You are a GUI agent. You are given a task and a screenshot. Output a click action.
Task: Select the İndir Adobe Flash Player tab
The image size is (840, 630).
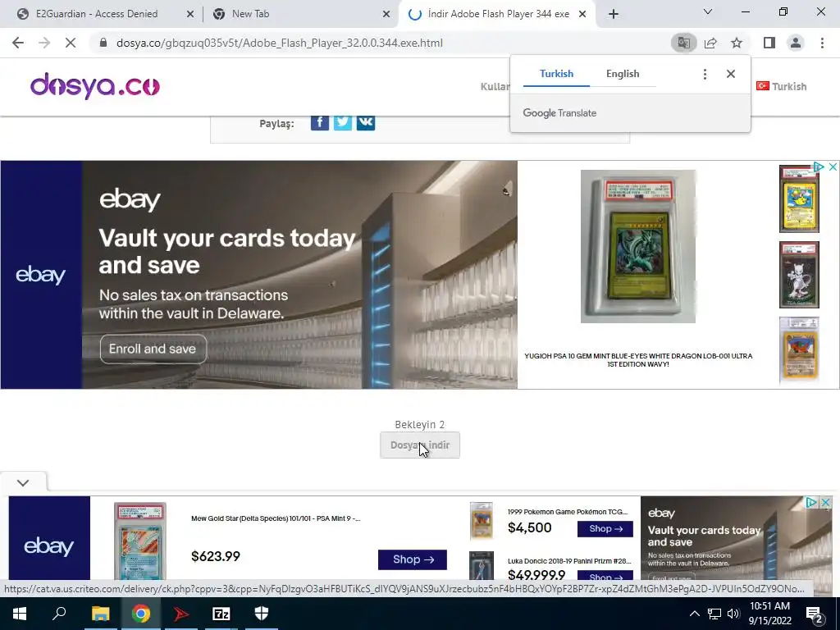tap(498, 14)
